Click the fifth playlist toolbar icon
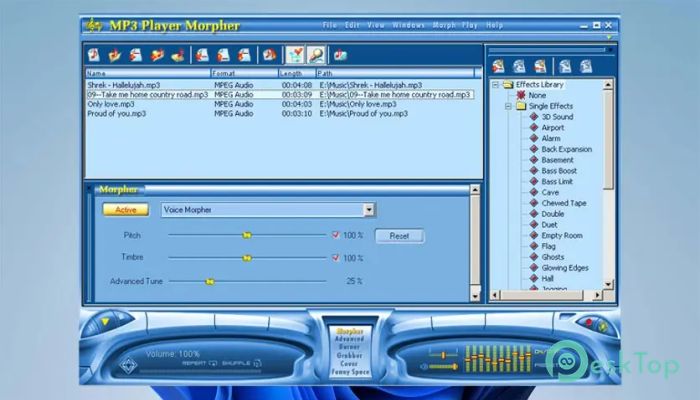Screen dimensions: 700x400 (x=178, y=55)
